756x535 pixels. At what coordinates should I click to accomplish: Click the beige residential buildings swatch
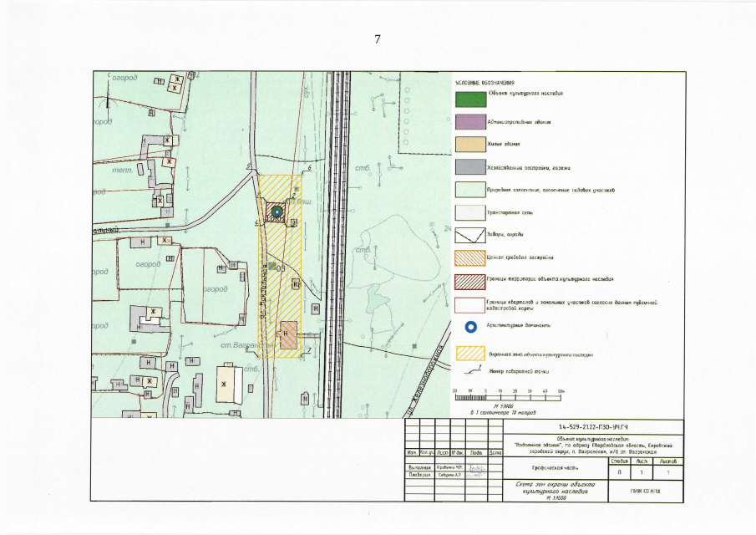[x=469, y=145]
